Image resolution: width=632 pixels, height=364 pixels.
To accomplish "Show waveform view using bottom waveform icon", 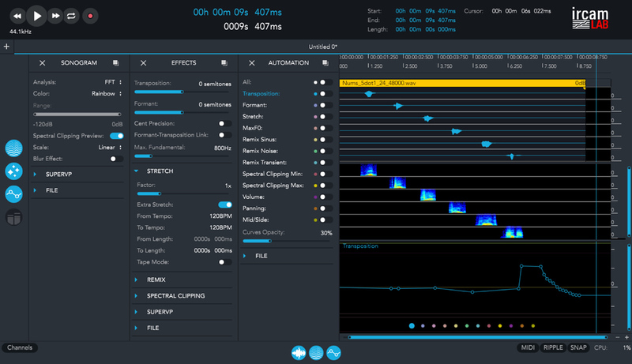I will pos(299,353).
